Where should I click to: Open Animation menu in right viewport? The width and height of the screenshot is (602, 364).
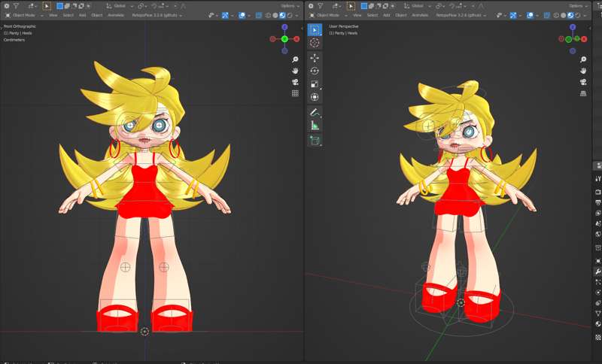coord(420,15)
